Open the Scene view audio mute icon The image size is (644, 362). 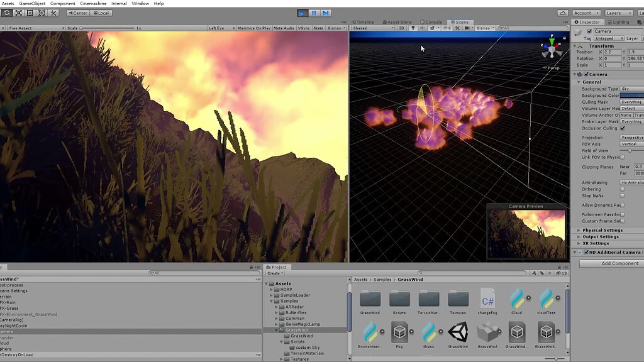pyautogui.click(x=422, y=28)
